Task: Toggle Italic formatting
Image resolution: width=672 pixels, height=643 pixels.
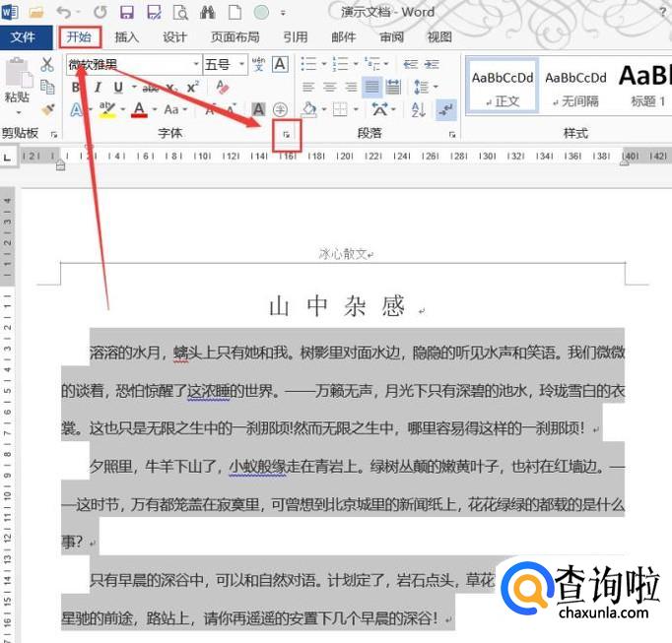Action: coord(98,88)
